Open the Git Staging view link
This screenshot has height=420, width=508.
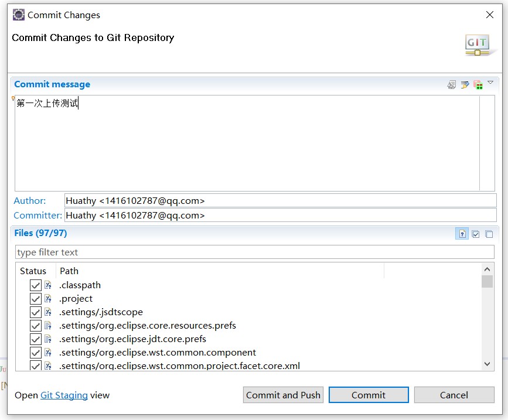[64, 395]
